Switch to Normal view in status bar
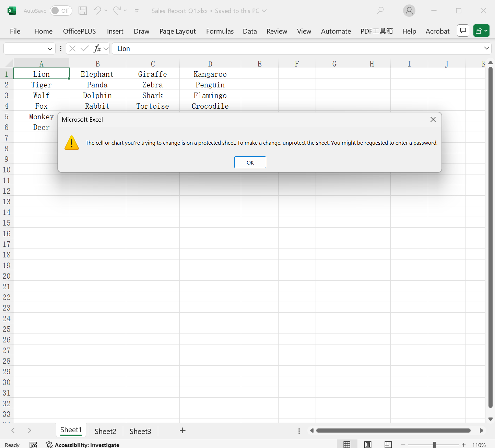The height and width of the screenshot is (448, 495). (347, 445)
